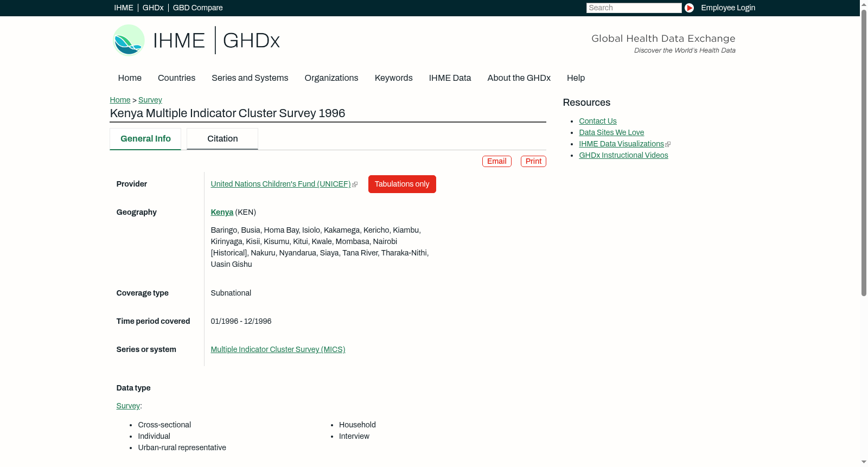Click the Home breadcrumb link
The image size is (868, 467).
(120, 100)
